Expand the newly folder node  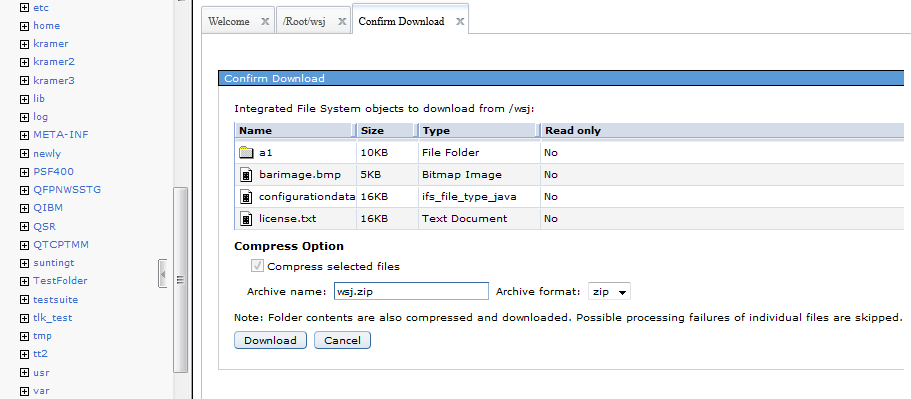click(x=24, y=154)
